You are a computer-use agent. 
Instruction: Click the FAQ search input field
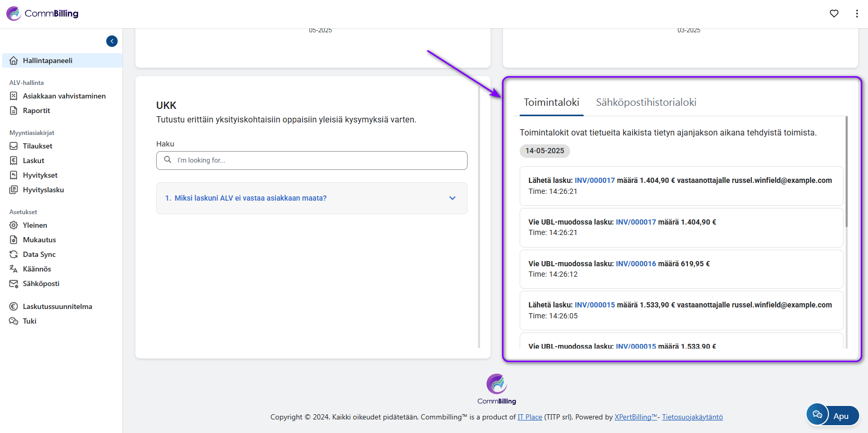[x=318, y=160]
